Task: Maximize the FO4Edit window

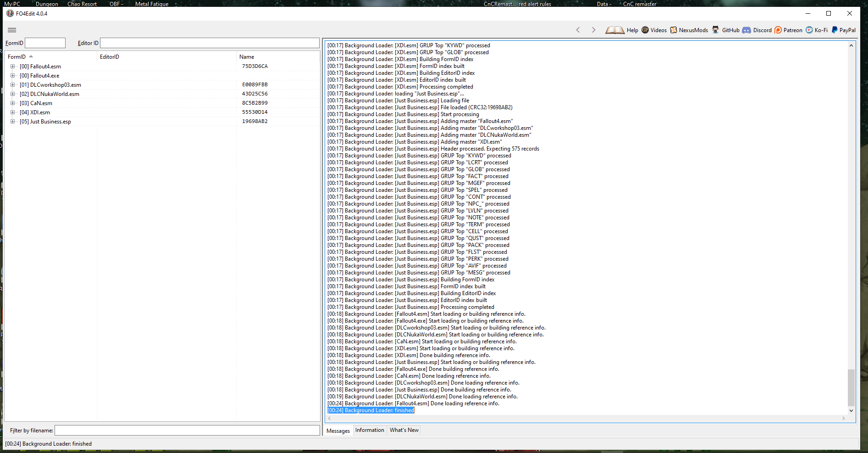Action: (x=829, y=13)
